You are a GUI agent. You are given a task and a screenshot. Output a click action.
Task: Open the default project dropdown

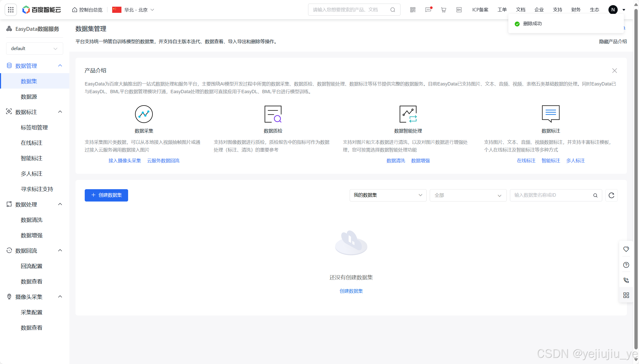coord(34,49)
